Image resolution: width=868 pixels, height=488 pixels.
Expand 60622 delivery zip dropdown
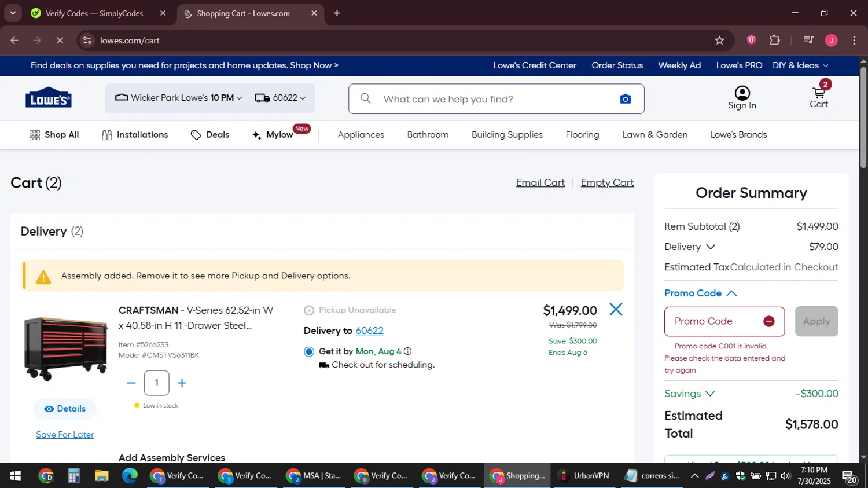coord(280,98)
